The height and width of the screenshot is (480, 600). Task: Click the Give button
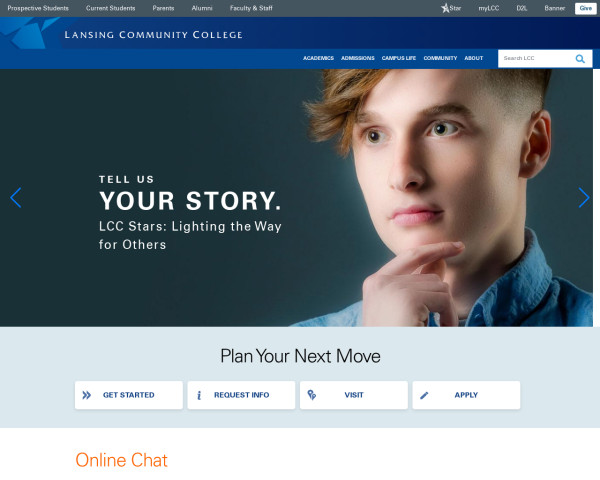tap(585, 8)
